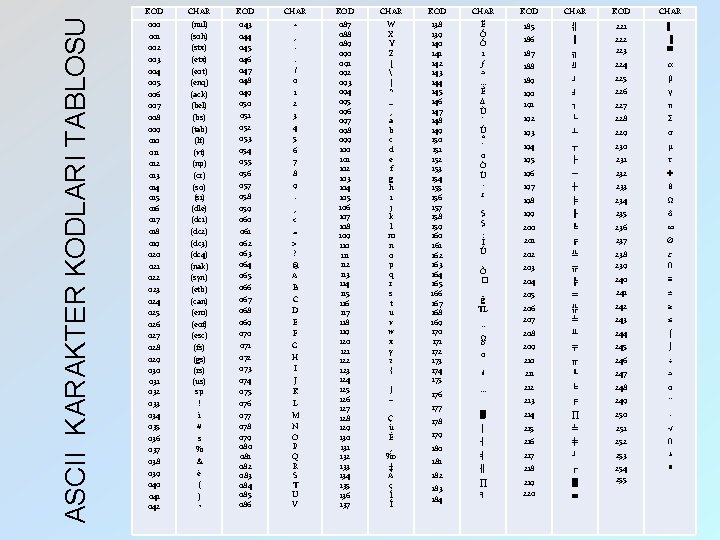Click the '(esc)' character cell
The image size is (720, 540).
pos(199,336)
